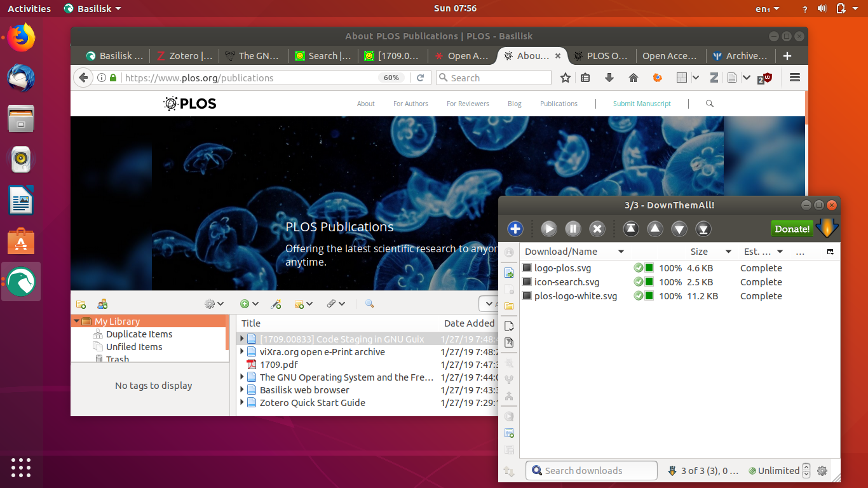
Task: Open Firefox from the Ubuntu dock
Action: coord(21,37)
